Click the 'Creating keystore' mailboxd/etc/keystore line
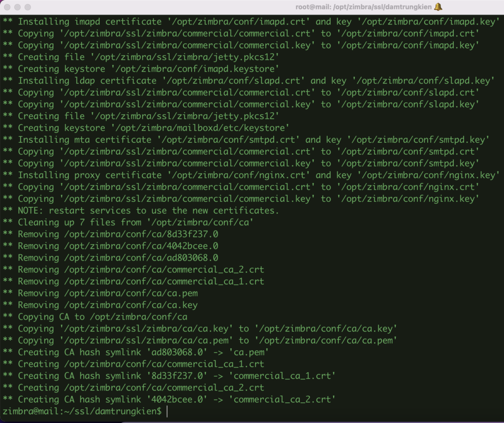Image resolution: width=504 pixels, height=423 pixels. (146, 128)
